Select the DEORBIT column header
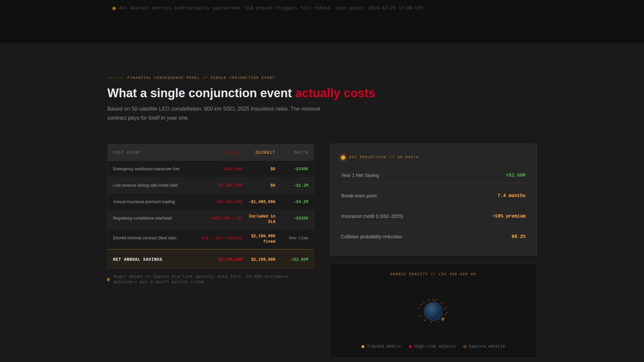Viewport: 644px width, 362px height. (265, 153)
